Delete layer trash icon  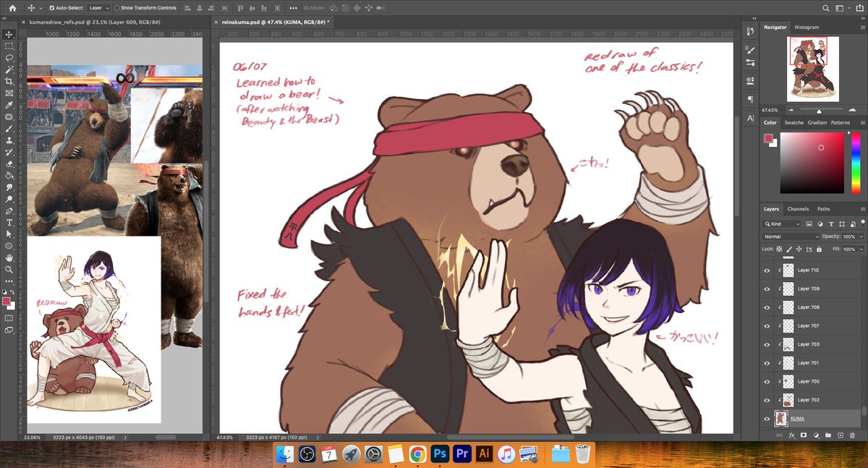tap(853, 435)
